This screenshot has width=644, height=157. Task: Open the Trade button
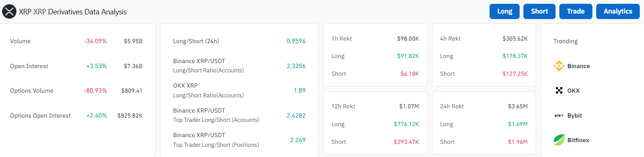575,11
